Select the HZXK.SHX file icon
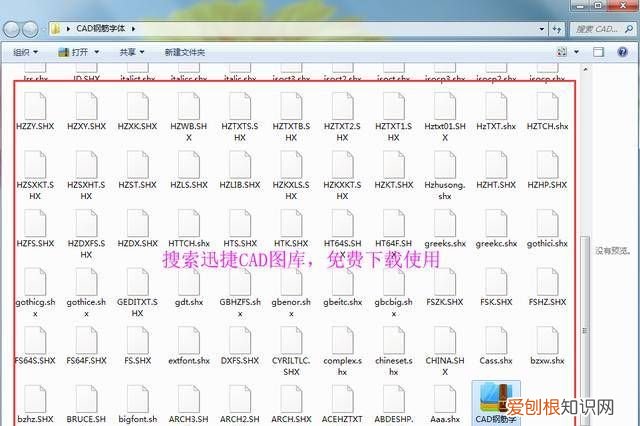This screenshot has height=426, width=640. (x=138, y=106)
